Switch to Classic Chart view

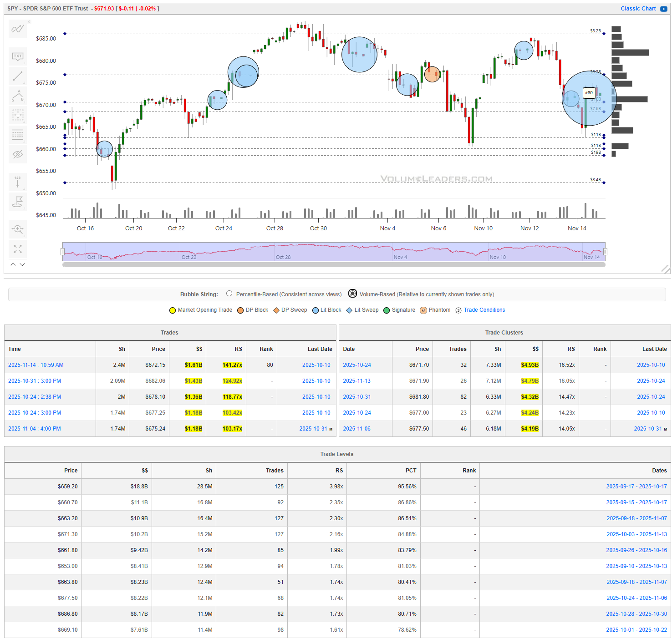(x=638, y=9)
